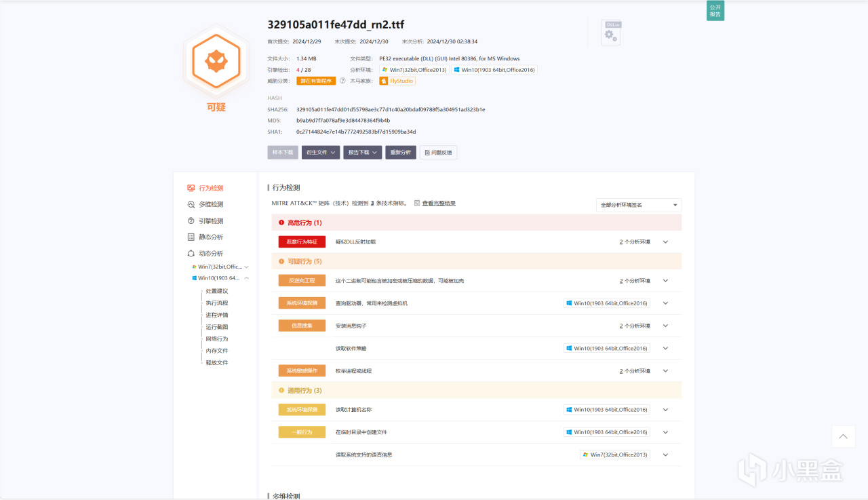Click the red 恶意行为特征 tag

click(x=302, y=242)
